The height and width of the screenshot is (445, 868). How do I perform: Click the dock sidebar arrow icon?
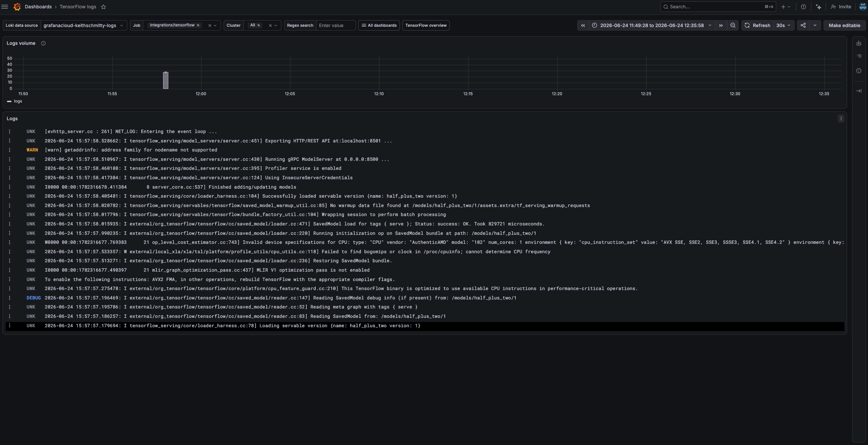(859, 91)
